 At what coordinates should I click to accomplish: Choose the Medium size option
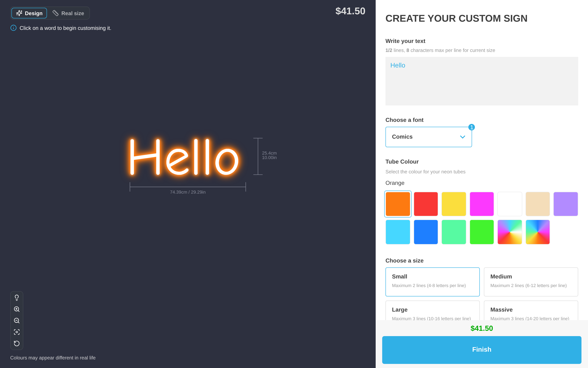click(x=531, y=282)
